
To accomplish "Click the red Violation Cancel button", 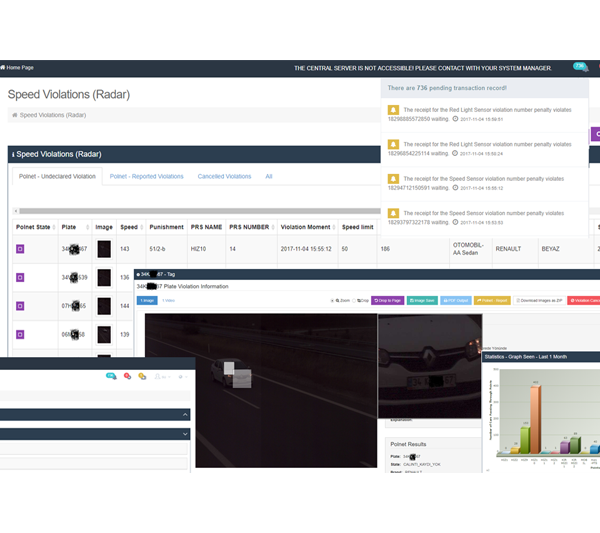I will [x=584, y=301].
